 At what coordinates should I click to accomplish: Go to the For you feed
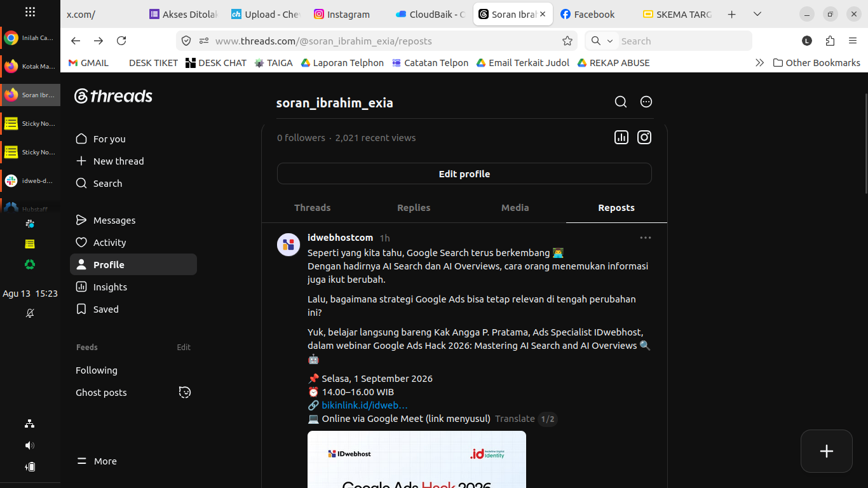(x=133, y=139)
